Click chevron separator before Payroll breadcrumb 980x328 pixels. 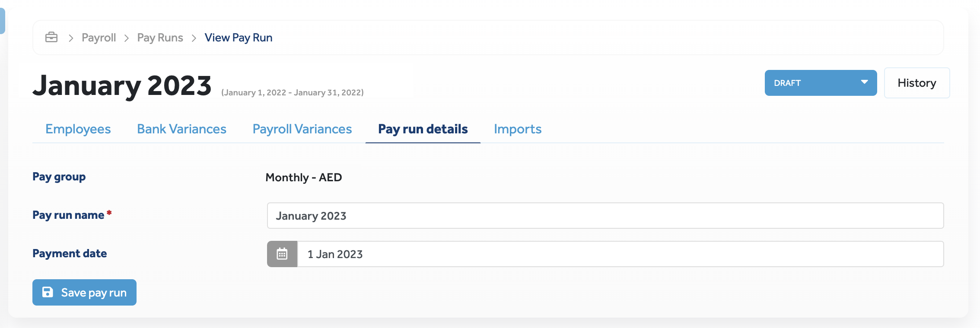[x=71, y=38]
